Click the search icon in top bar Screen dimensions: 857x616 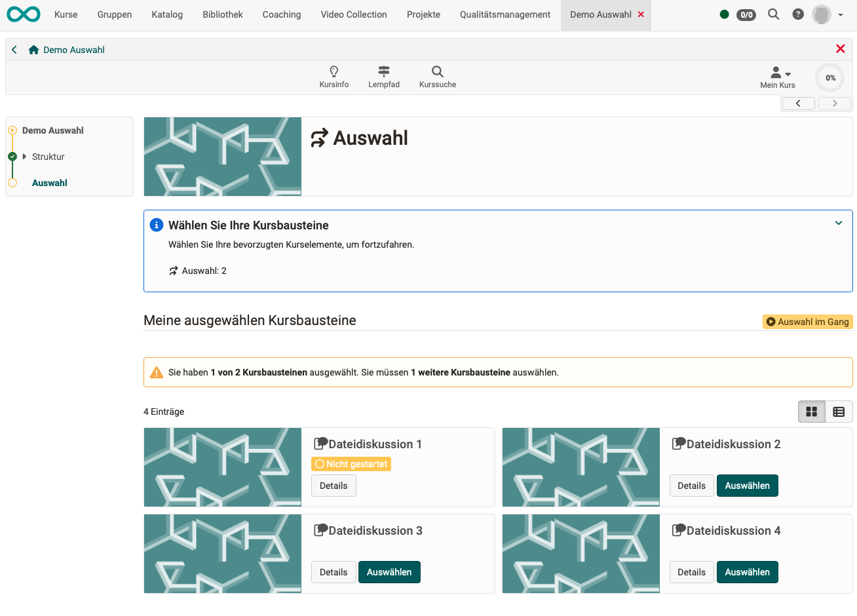pos(773,14)
